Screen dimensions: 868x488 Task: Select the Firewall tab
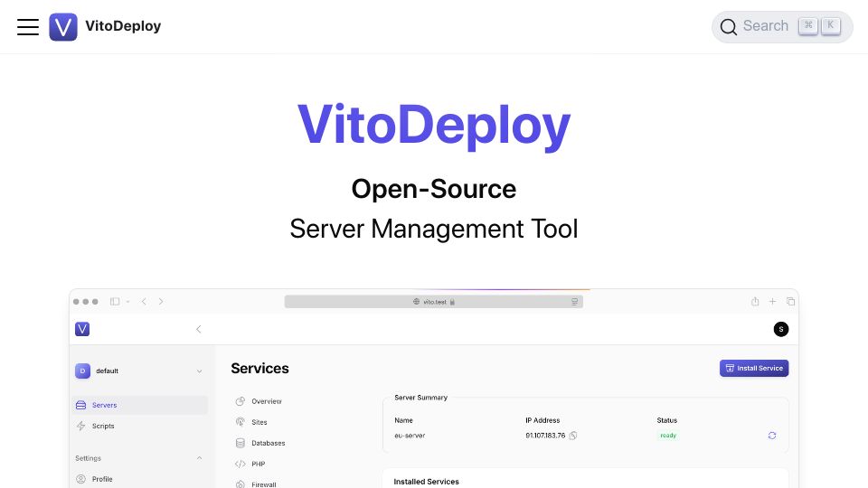click(x=256, y=484)
